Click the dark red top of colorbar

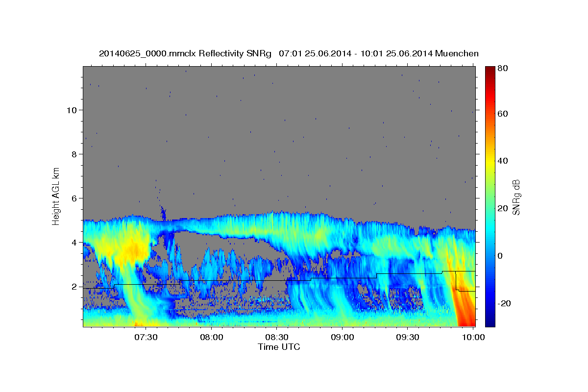click(x=490, y=70)
